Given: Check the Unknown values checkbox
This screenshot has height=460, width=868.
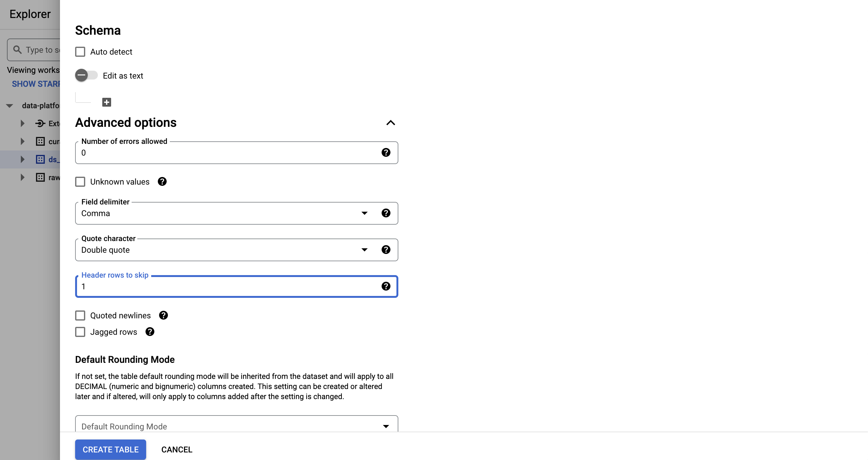Looking at the screenshot, I should 80,182.
